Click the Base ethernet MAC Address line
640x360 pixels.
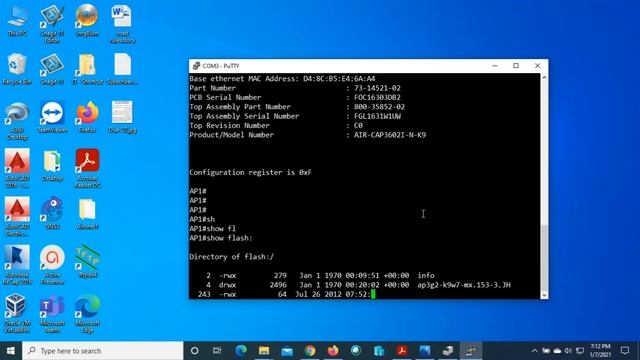282,78
